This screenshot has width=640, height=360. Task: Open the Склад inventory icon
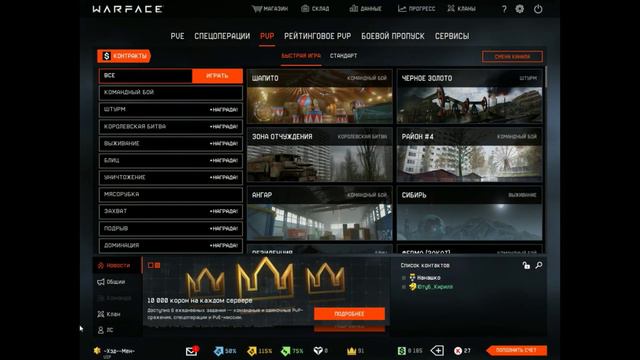point(305,9)
